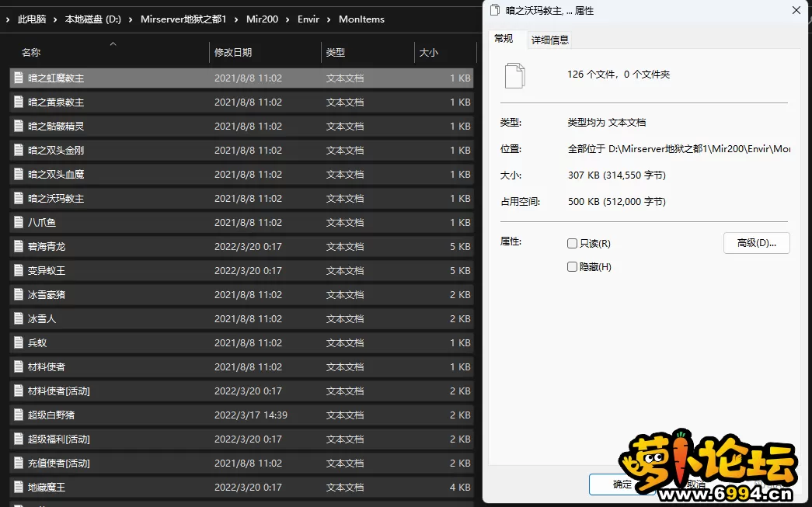
Task: Click the multi-file icon in properties dialog
Action: (x=515, y=75)
